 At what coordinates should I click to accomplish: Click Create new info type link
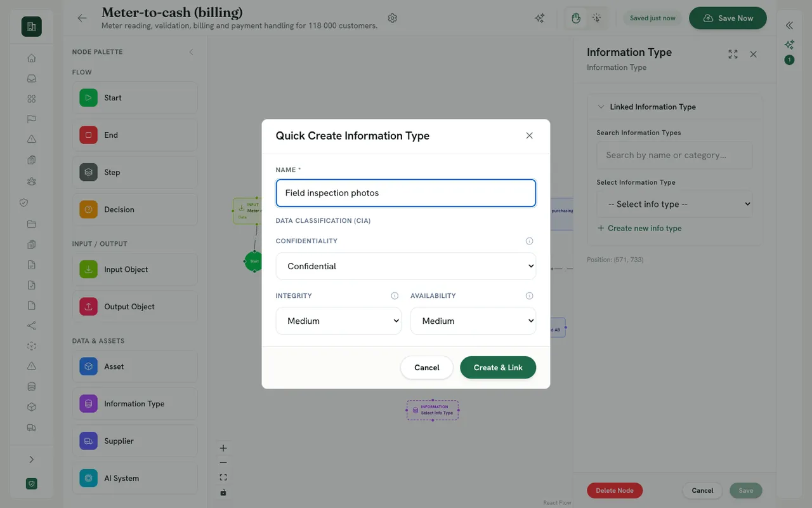(639, 229)
